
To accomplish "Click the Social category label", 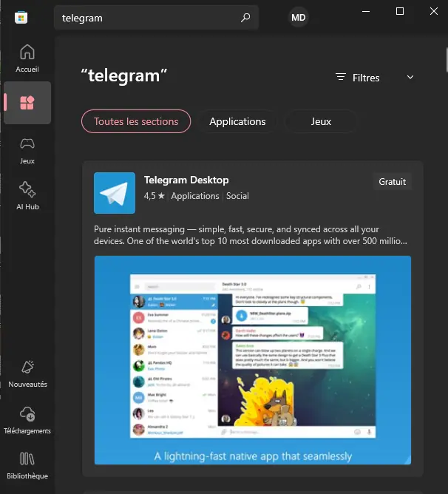I will [237, 196].
